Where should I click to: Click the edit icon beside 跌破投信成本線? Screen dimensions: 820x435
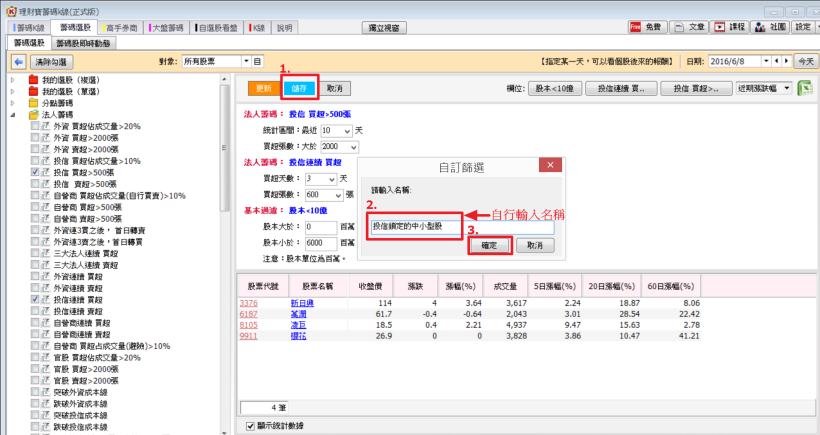pyautogui.click(x=45, y=427)
